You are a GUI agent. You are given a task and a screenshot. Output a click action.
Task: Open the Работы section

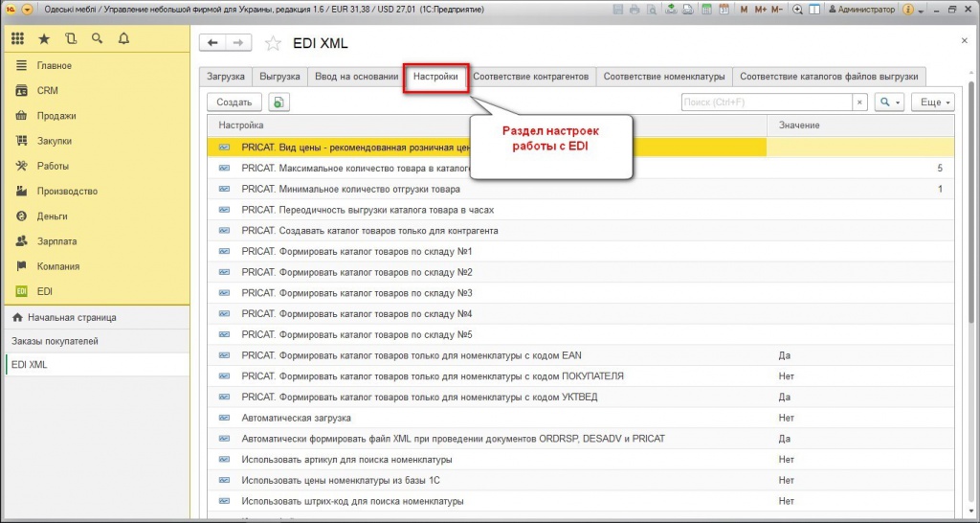(97, 166)
